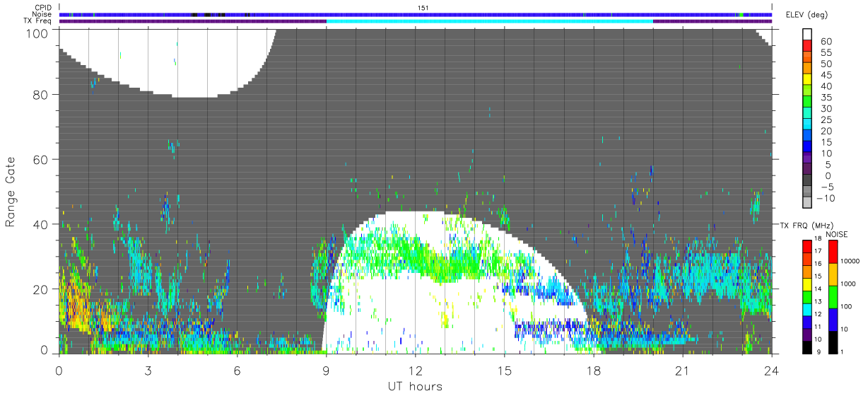Click the '18' tick label on the UT hours axis
Screen dimensions: 868x401
(594, 371)
